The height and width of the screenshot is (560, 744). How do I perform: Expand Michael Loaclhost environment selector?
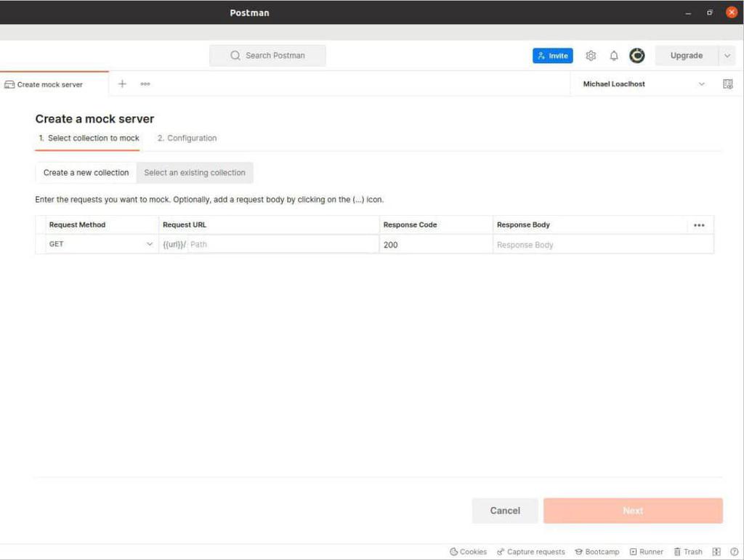click(644, 84)
